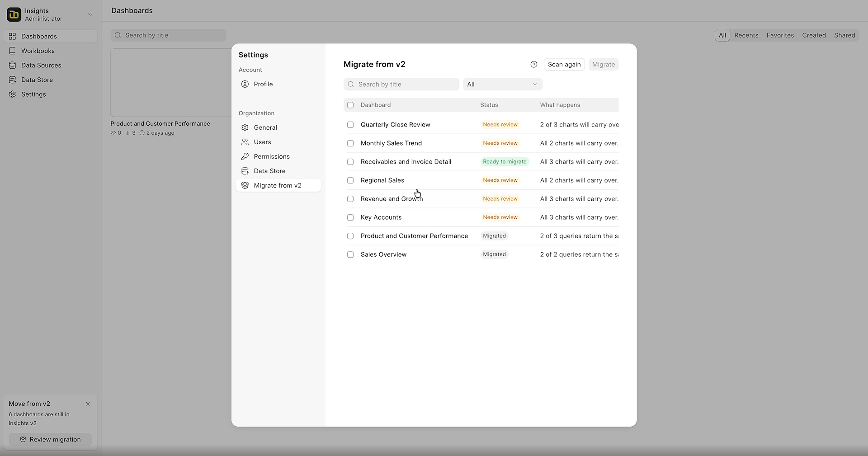Switch to the Favorites tab
This screenshot has width=868, height=456.
pos(780,35)
